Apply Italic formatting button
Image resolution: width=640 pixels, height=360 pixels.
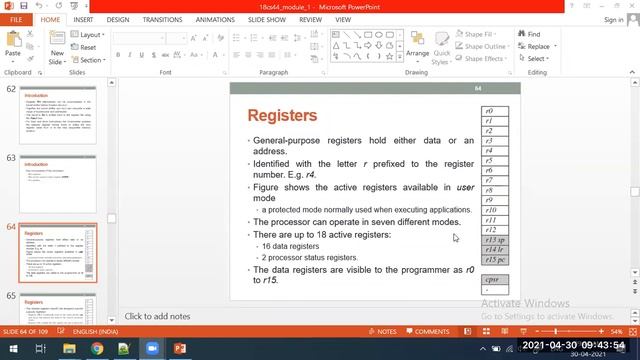[130, 55]
